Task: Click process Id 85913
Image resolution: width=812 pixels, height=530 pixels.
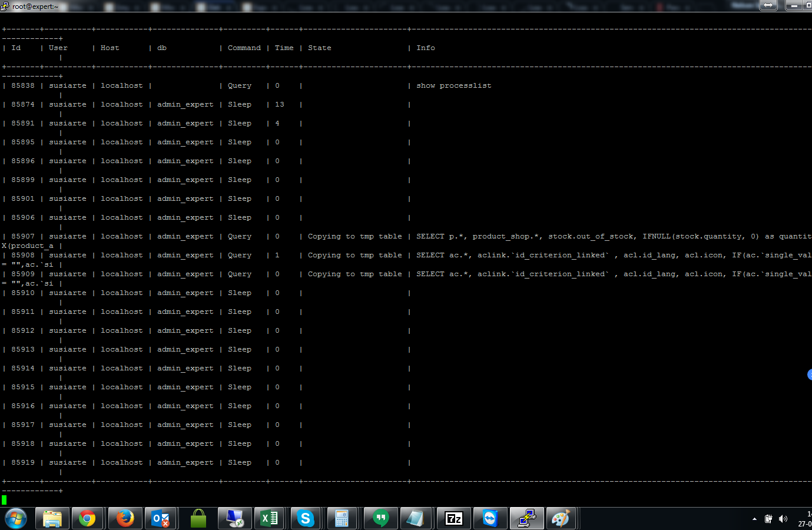Action: pyautogui.click(x=23, y=350)
